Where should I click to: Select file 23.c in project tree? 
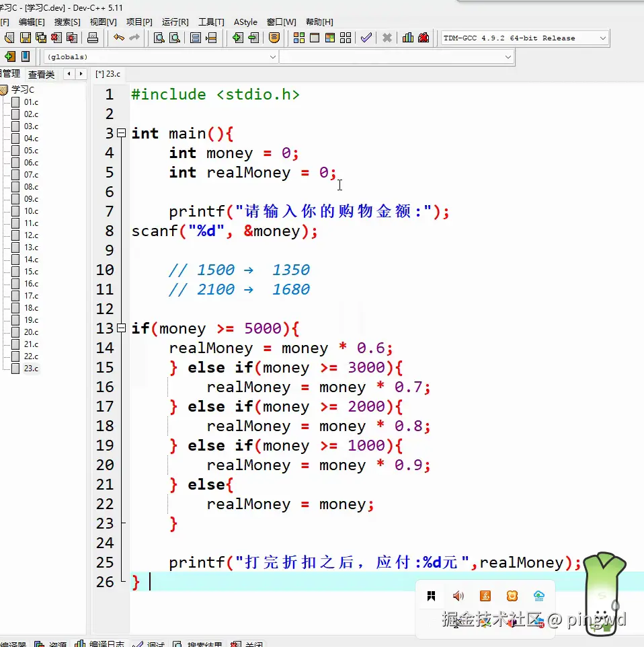click(31, 369)
